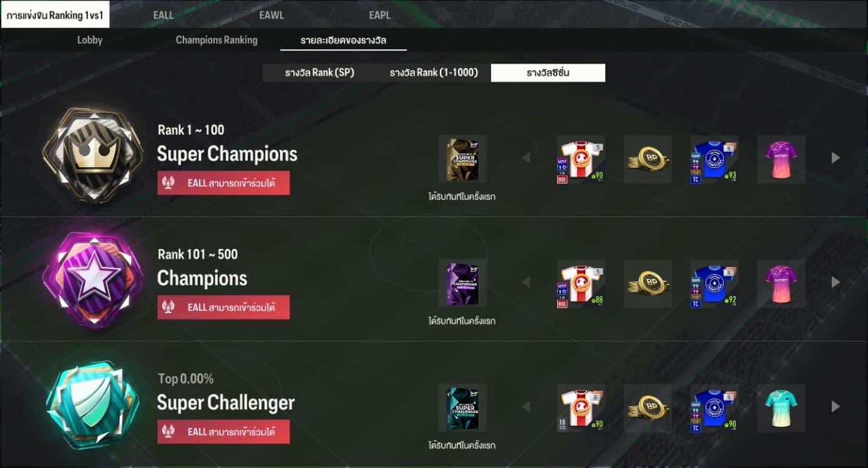Switch to the EALL tab
The image size is (868, 468).
pyautogui.click(x=163, y=15)
